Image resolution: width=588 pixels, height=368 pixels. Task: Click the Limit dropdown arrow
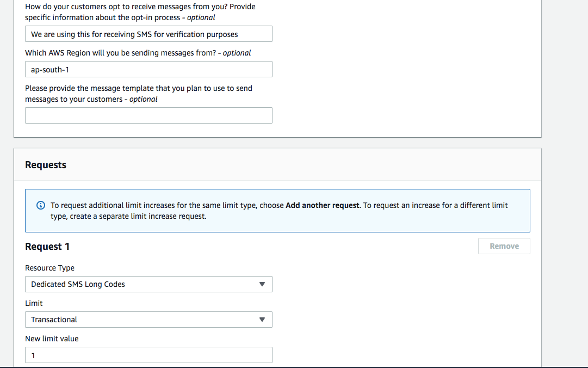pyautogui.click(x=262, y=320)
